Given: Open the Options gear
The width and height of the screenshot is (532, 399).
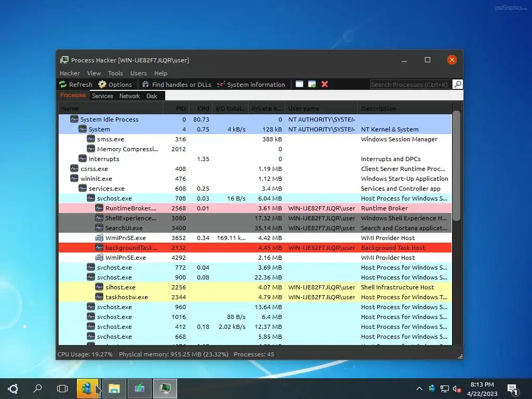Looking at the screenshot, I should pos(115,85).
